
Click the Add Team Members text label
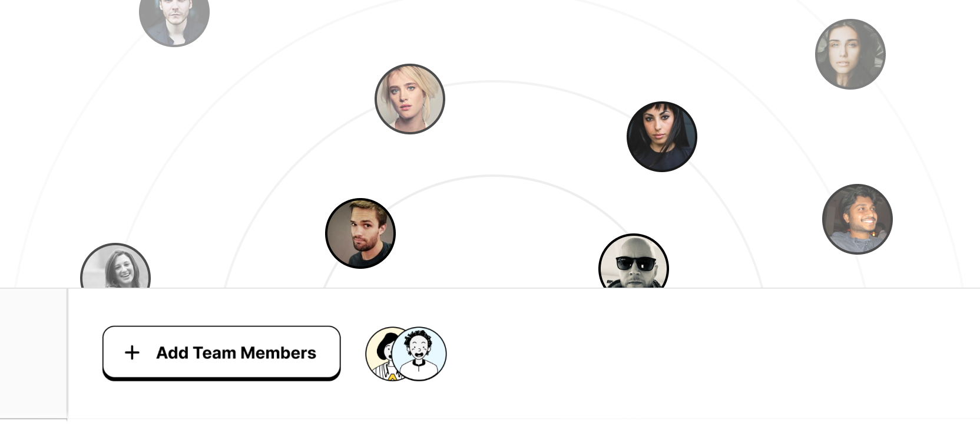pyautogui.click(x=236, y=353)
